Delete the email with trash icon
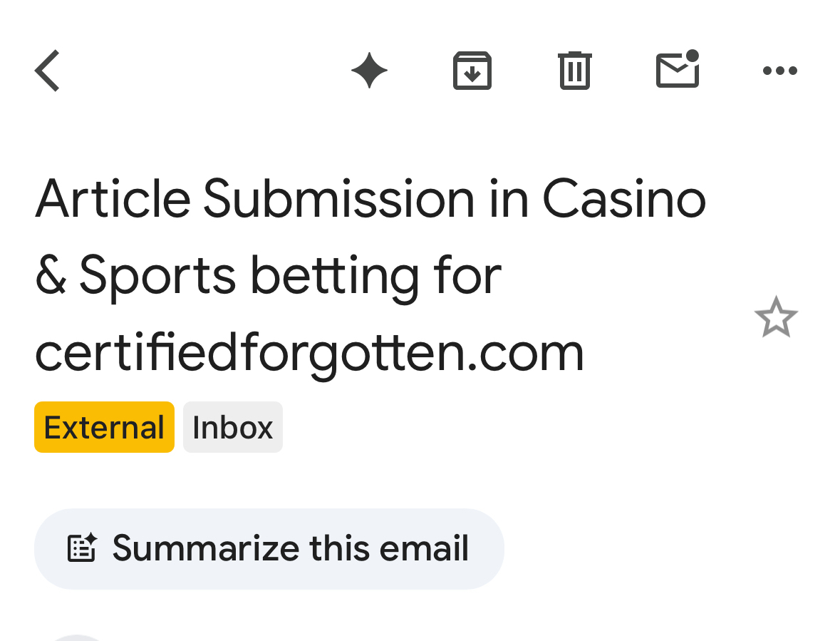The width and height of the screenshot is (840, 641). [x=575, y=71]
